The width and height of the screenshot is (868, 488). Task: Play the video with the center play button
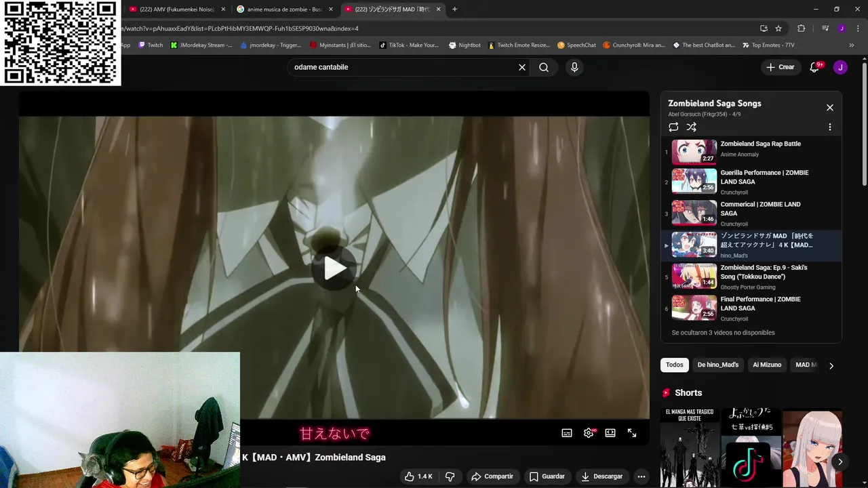click(x=334, y=268)
